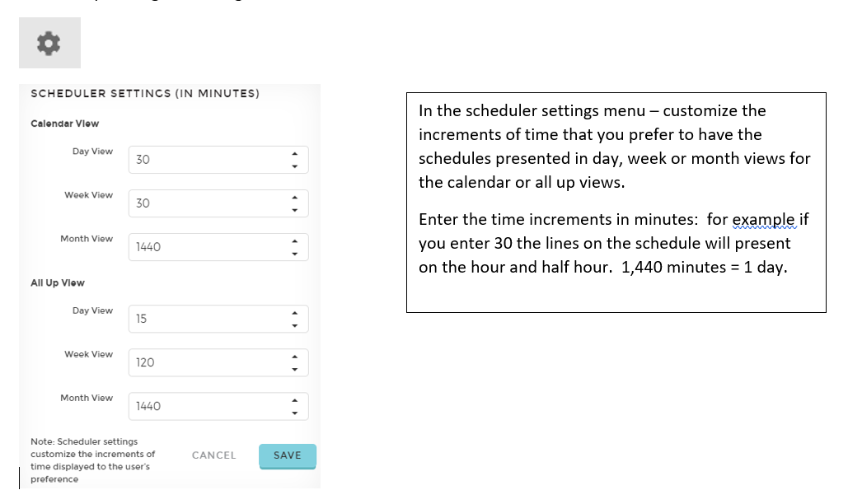The width and height of the screenshot is (848, 504).
Task: Decrement Calendar View Week View minutes
Action: point(295,210)
